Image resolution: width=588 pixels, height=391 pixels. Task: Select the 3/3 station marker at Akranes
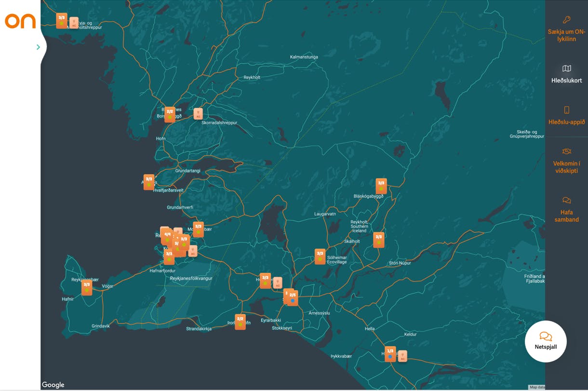[149, 182]
